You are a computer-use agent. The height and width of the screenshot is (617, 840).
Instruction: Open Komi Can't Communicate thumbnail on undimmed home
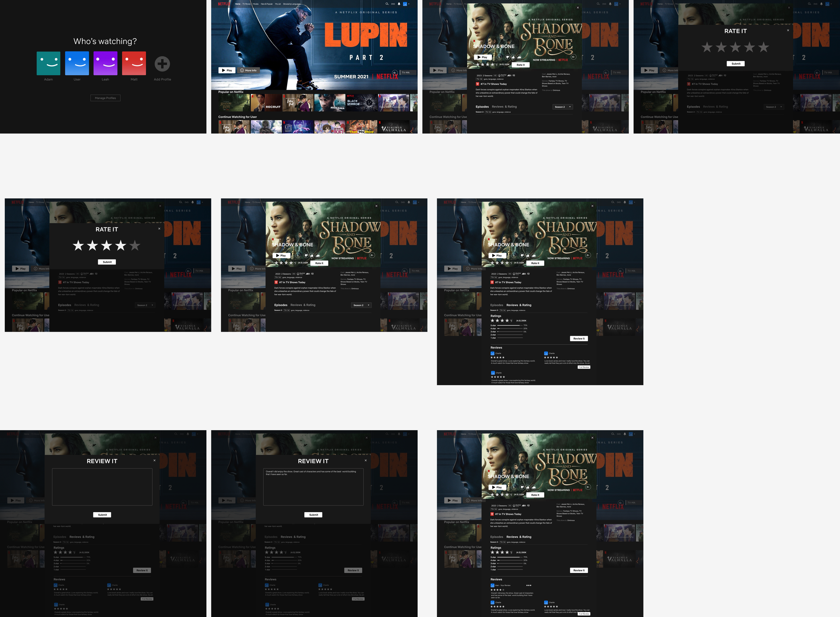[394, 103]
